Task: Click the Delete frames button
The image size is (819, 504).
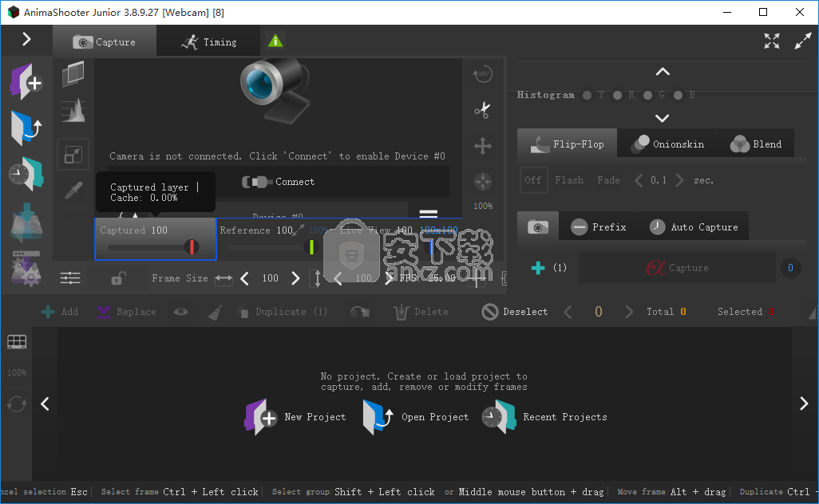Action: (421, 312)
